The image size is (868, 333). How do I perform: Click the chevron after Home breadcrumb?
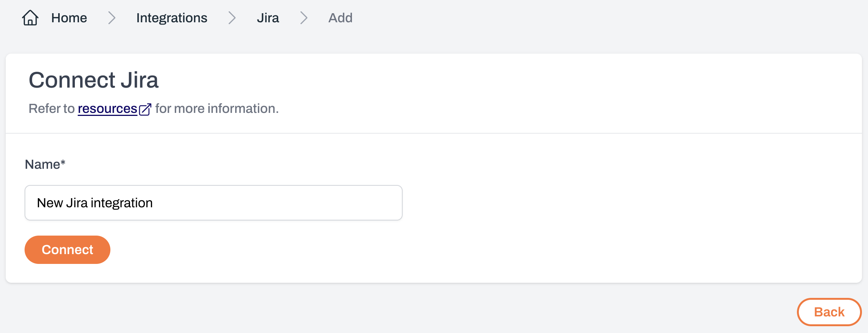(112, 18)
